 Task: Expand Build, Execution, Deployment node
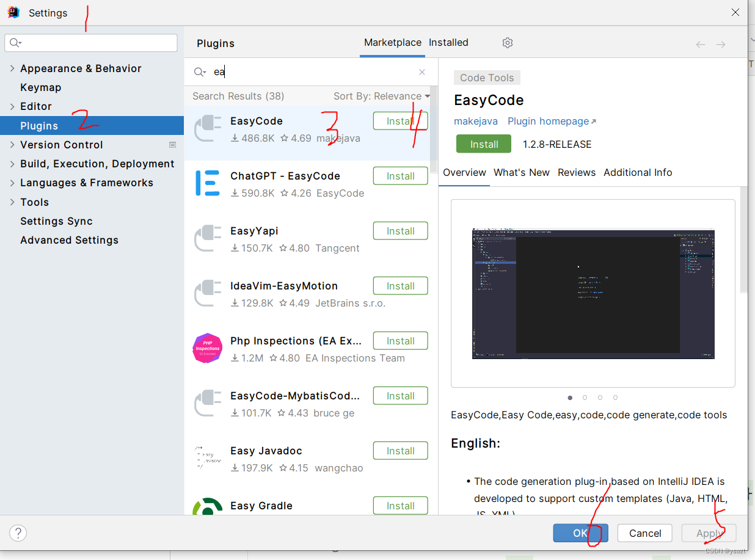coord(12,164)
